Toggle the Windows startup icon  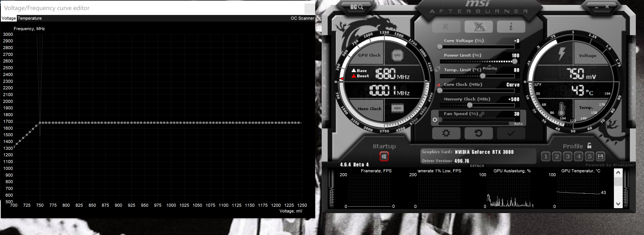click(x=384, y=157)
